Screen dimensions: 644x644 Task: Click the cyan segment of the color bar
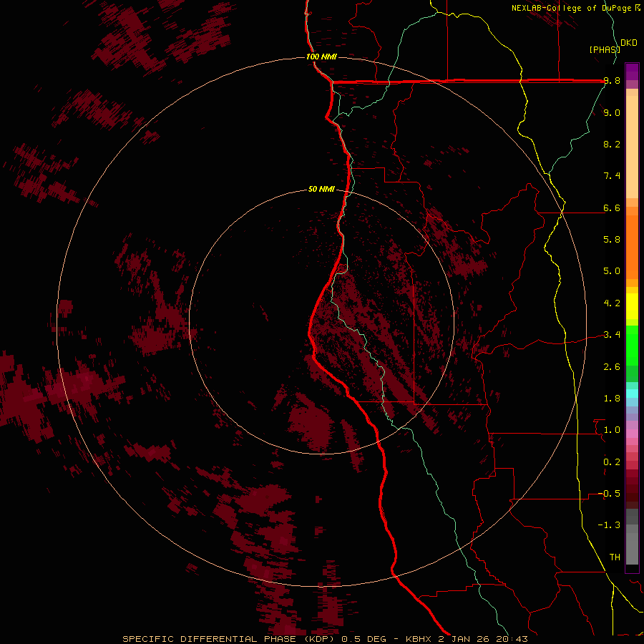tap(632, 394)
